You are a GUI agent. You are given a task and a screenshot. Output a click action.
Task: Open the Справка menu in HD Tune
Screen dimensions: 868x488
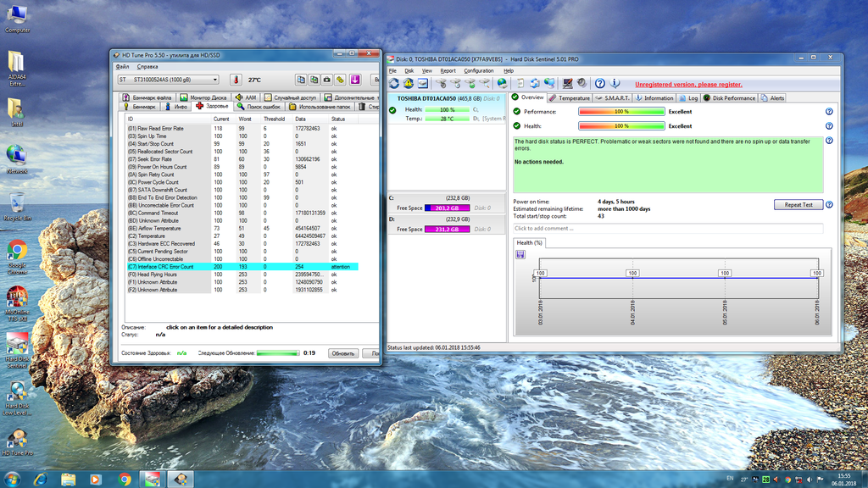point(147,66)
